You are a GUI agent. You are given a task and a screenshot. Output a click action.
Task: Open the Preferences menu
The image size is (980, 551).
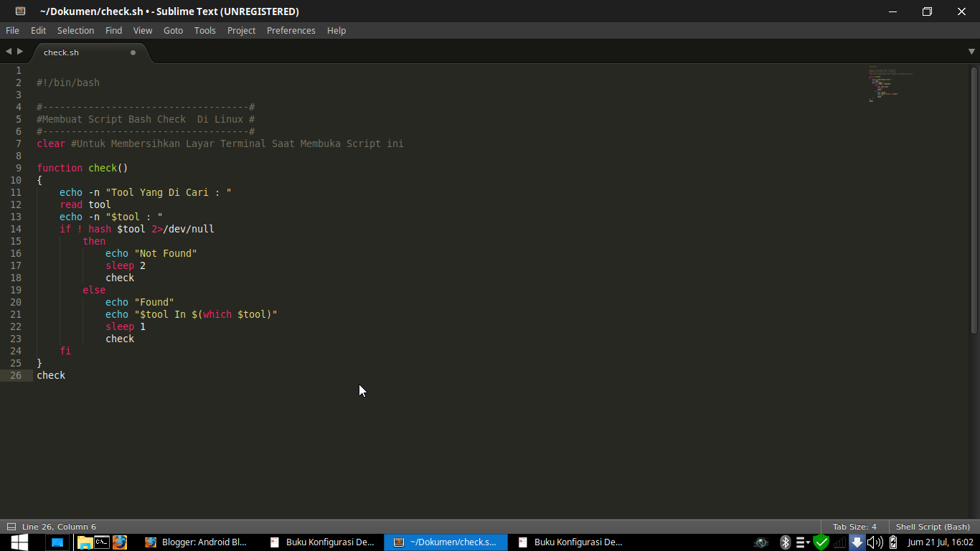click(291, 30)
